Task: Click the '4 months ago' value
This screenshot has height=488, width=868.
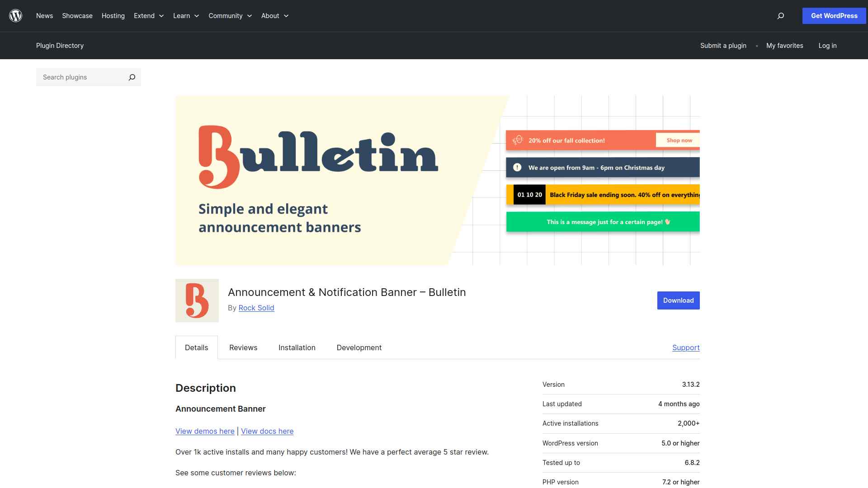Action: [679, 404]
